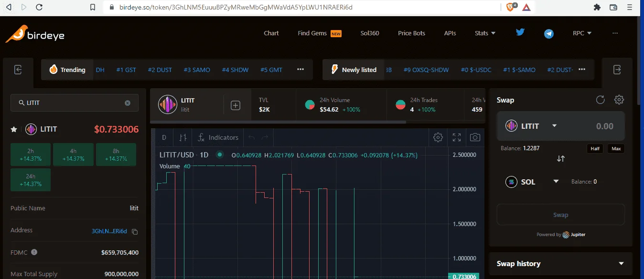Click the Max balance button

point(616,148)
